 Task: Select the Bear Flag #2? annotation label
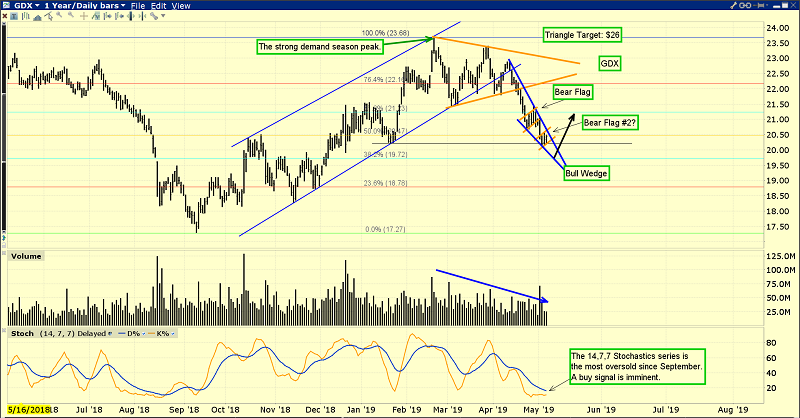pos(610,122)
